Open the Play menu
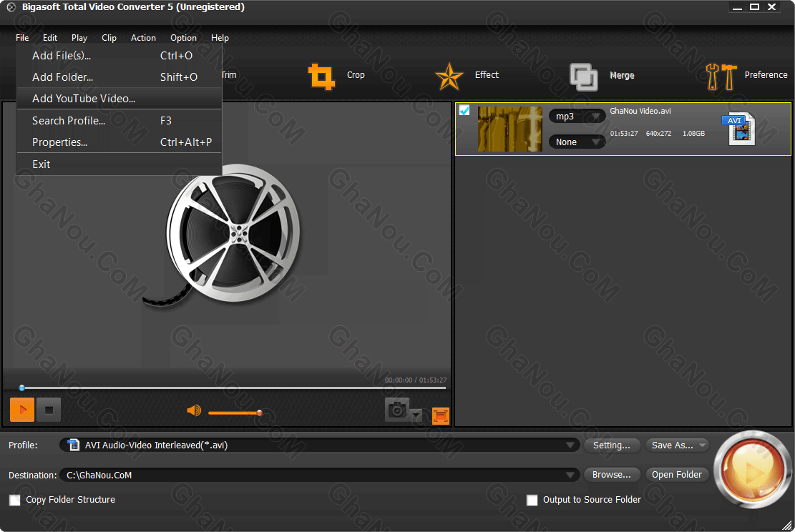 (x=79, y=37)
